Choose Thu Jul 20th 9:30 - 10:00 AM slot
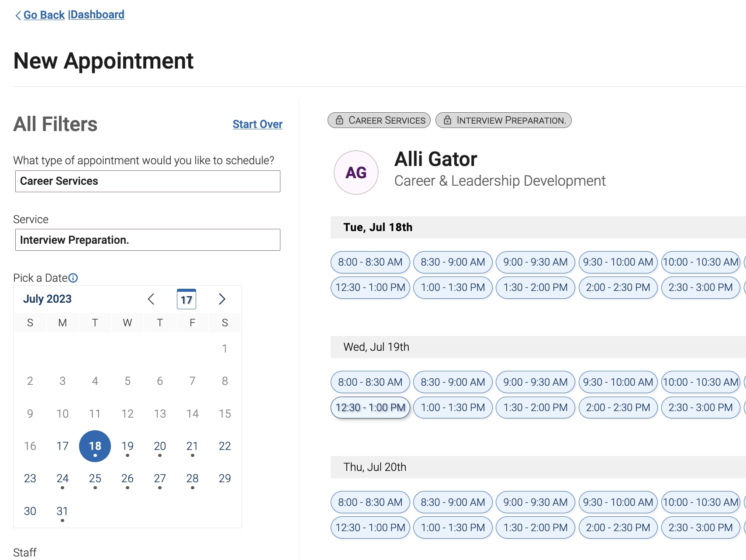Screen dimensions: 746x560 tap(618, 502)
